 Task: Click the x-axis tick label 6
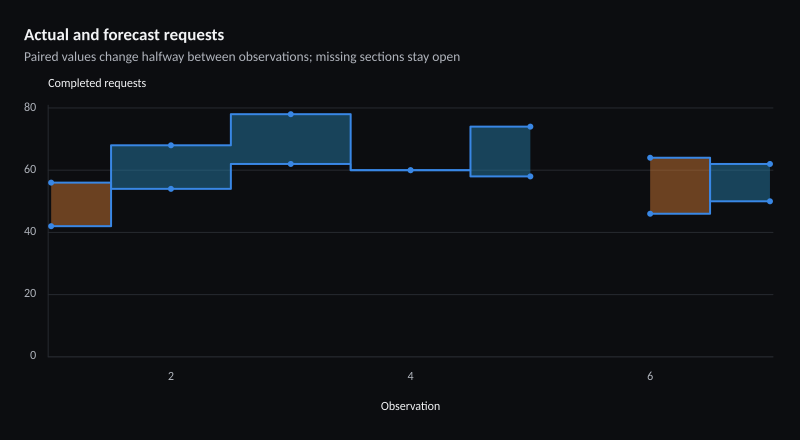650,377
